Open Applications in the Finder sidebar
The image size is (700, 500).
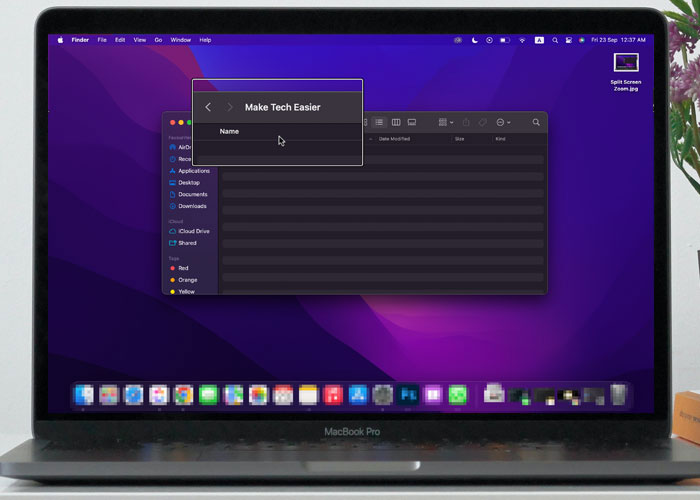[190, 171]
